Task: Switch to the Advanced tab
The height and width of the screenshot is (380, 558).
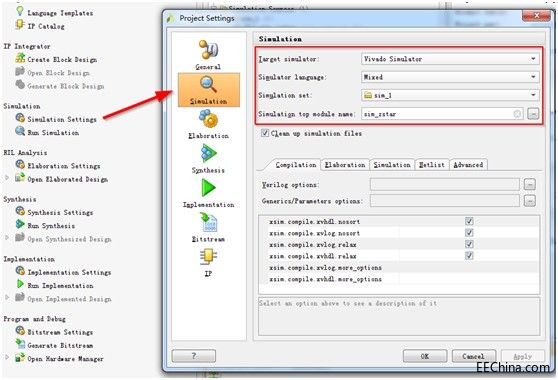Action: point(468,165)
